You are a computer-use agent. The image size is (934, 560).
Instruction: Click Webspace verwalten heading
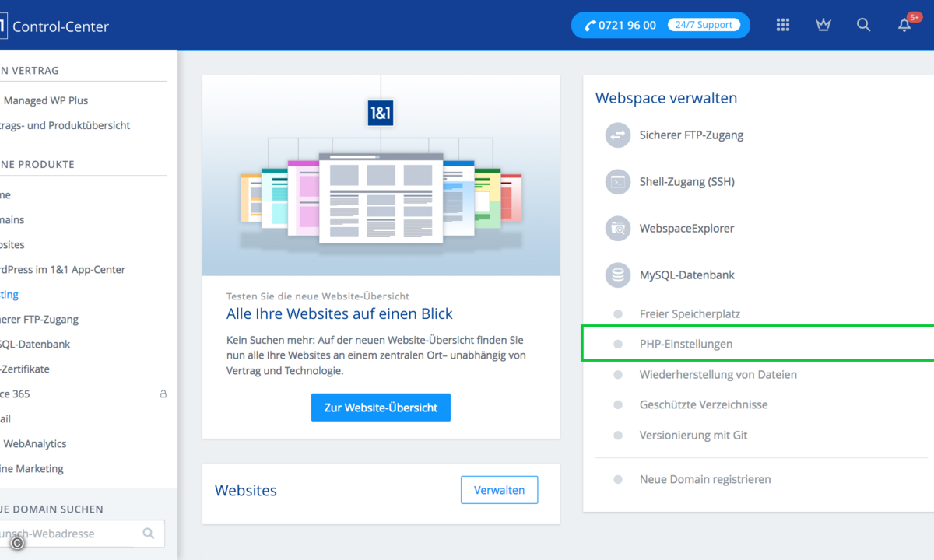(666, 98)
